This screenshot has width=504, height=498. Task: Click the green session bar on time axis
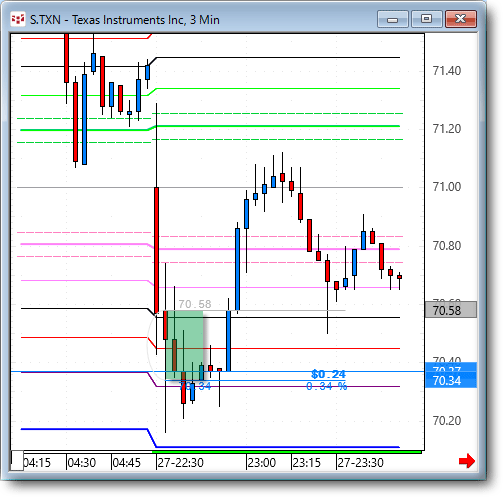pyautogui.click(x=287, y=452)
